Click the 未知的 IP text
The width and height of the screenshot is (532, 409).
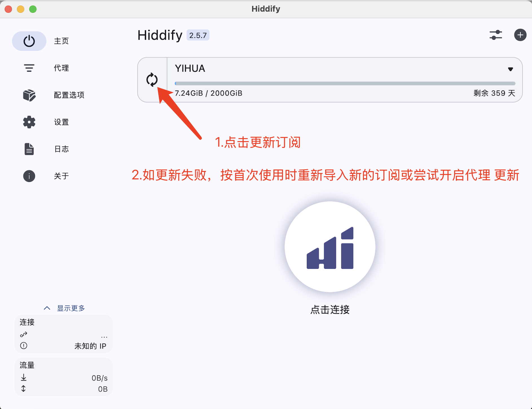tap(90, 346)
